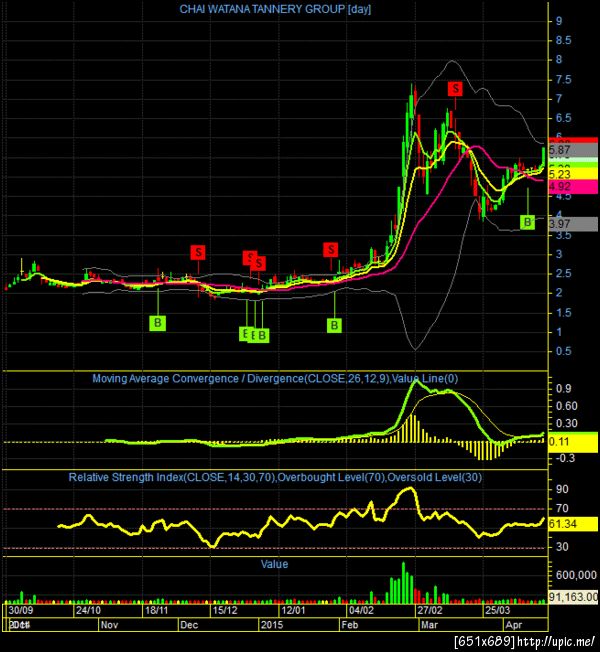Click the 90 RSI axis label
Viewport: 600px width, 652px height.
click(562, 489)
